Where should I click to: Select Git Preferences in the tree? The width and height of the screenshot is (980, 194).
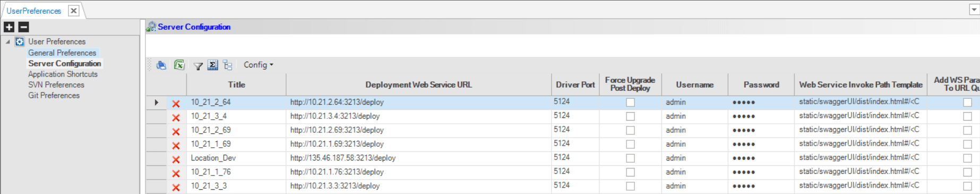point(54,96)
